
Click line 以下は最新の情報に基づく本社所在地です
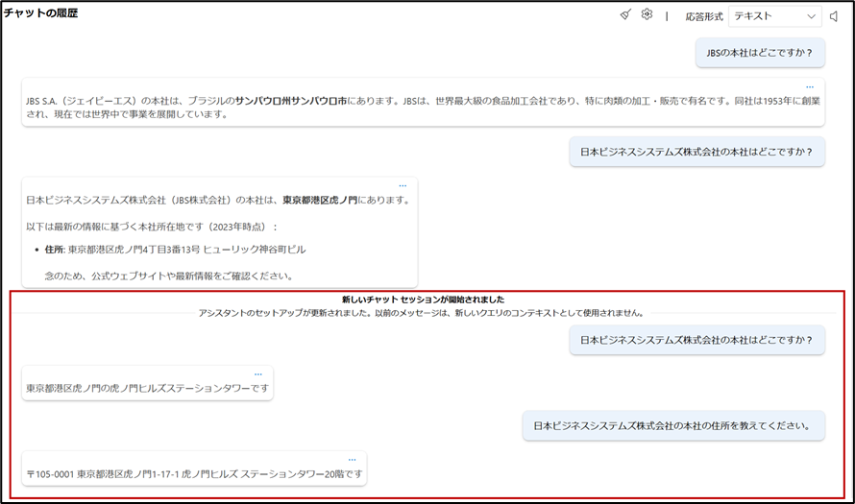[151, 227]
